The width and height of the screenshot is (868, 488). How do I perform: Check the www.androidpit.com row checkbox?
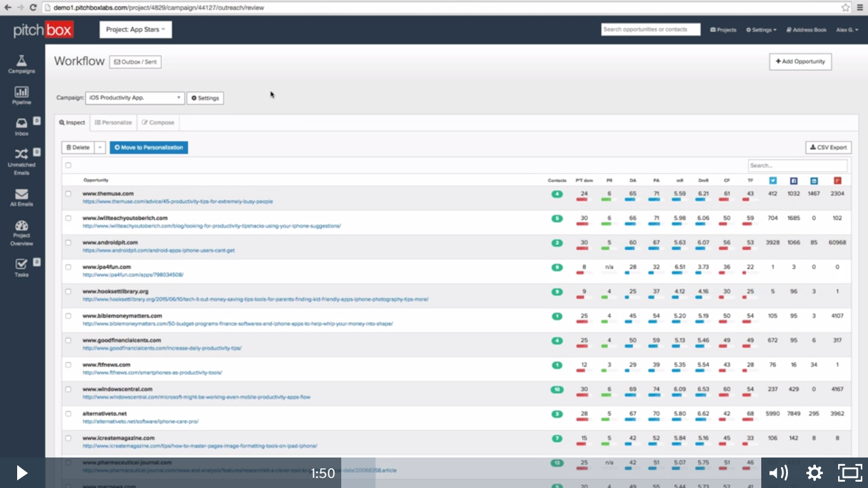(x=68, y=243)
